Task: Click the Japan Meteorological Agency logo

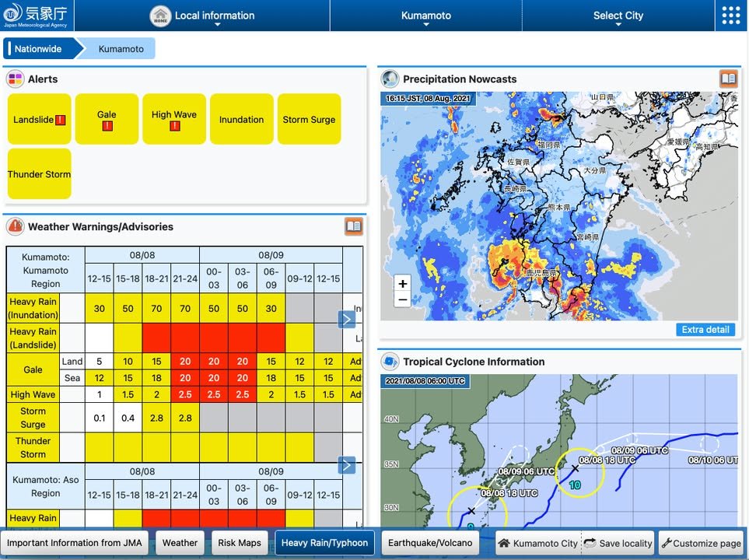Action: pos(35,16)
